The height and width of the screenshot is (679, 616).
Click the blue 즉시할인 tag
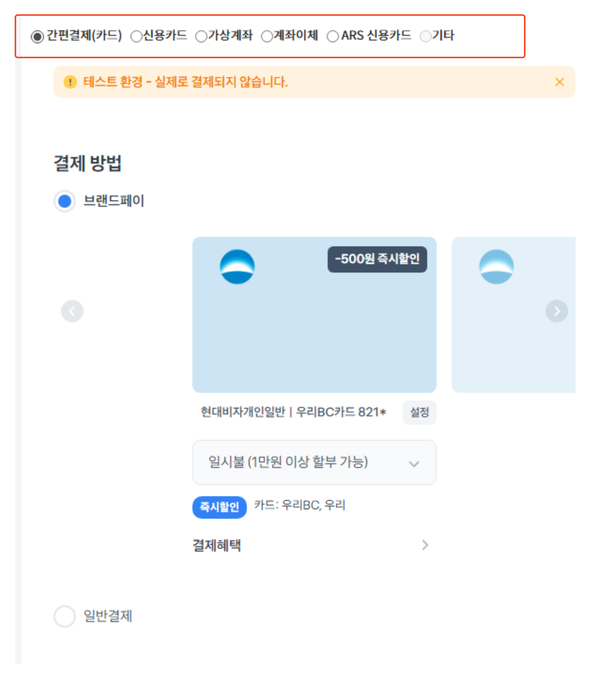219,507
